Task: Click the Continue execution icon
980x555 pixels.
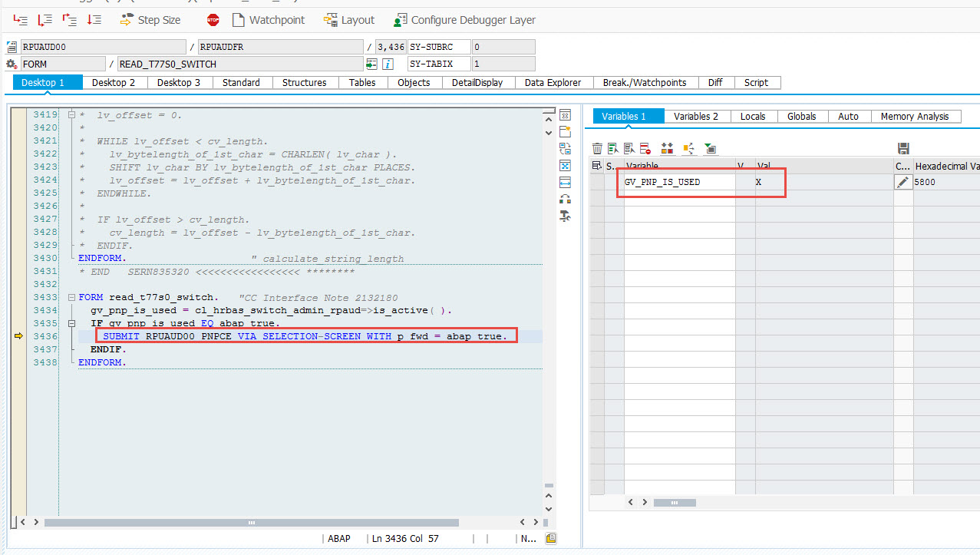Action: click(x=94, y=20)
